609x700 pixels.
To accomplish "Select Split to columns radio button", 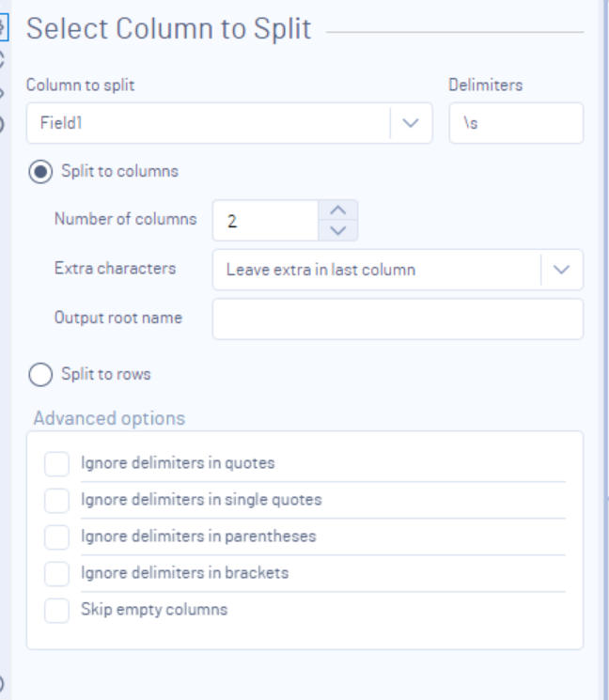I will point(40,172).
